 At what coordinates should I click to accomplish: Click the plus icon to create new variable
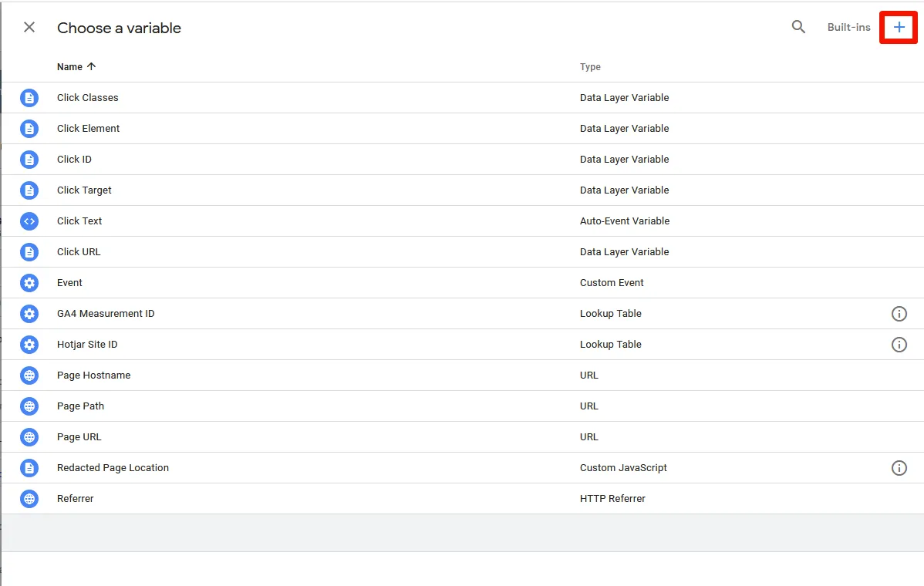tap(899, 28)
